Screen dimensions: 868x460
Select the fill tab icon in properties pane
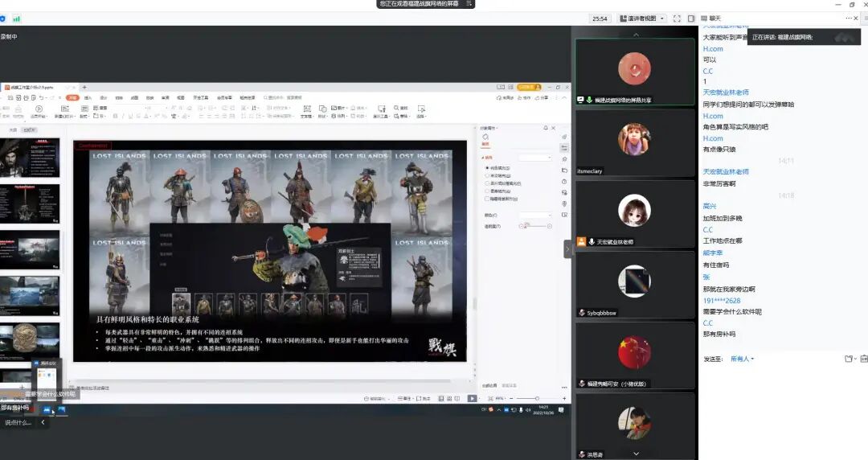485,138
